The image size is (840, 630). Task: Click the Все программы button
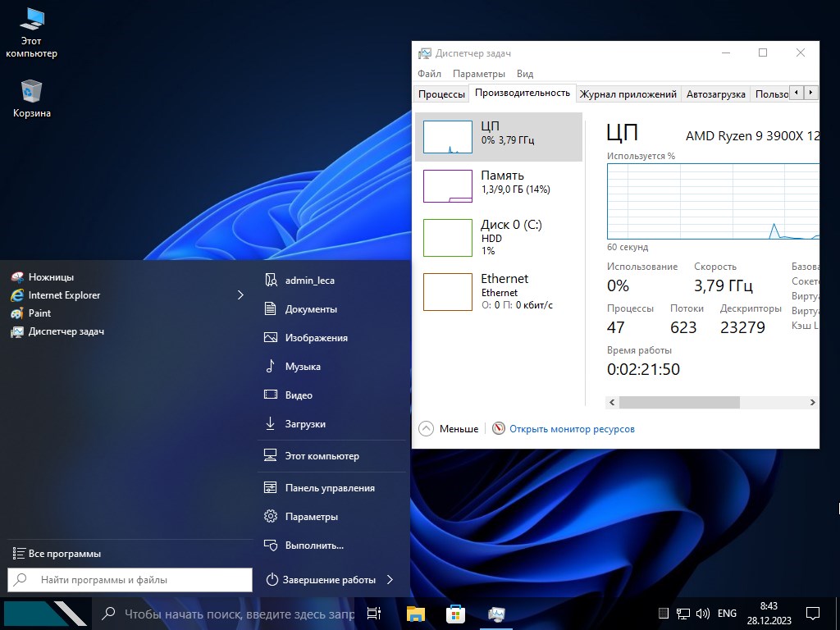click(57, 553)
